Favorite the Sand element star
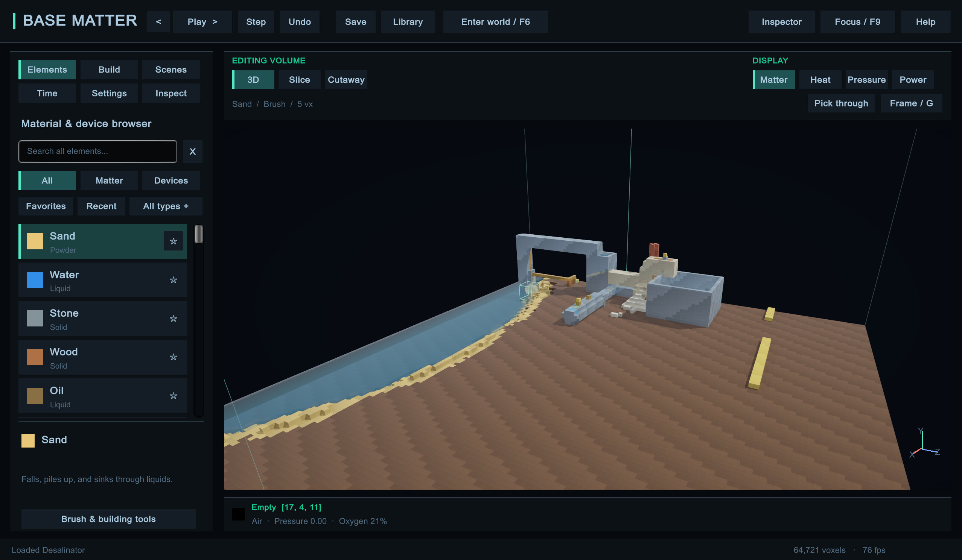Image resolution: width=962 pixels, height=560 pixels. tap(173, 241)
